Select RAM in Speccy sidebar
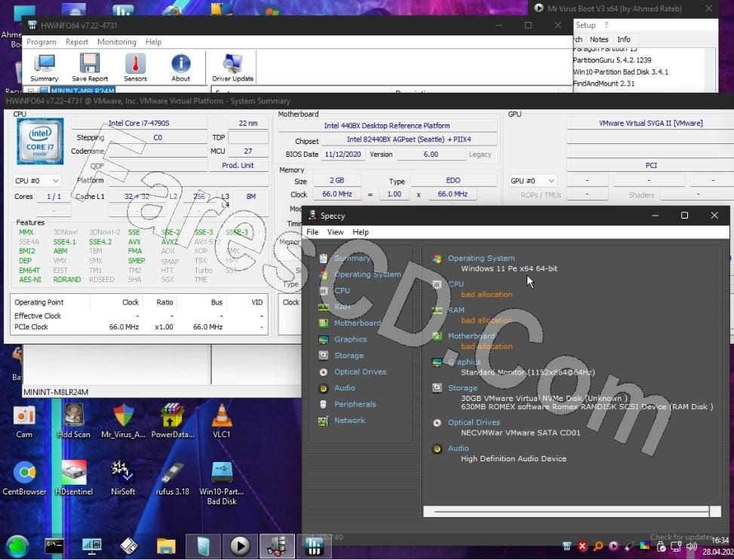Viewport: 734px width, 560px height. [342, 307]
